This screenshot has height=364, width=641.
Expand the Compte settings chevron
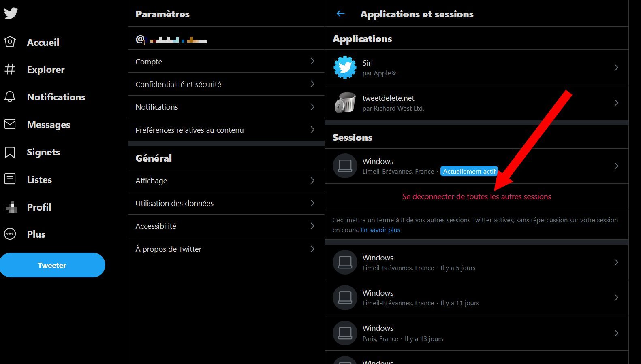tap(312, 61)
